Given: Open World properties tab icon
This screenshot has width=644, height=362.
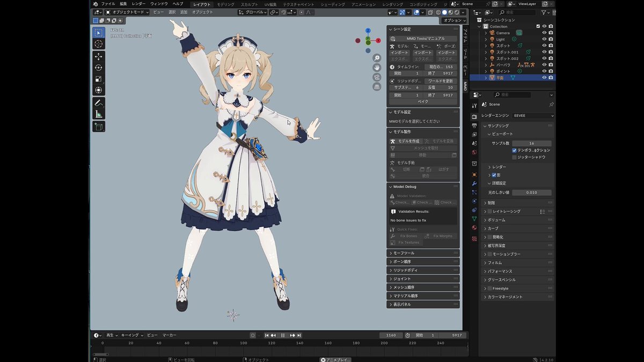Looking at the screenshot, I should coord(474,152).
